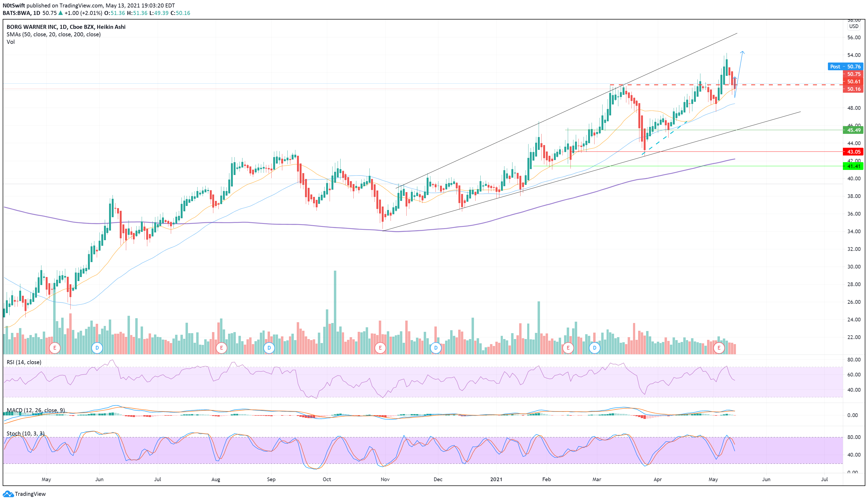
Task: Click the BORG WARNER INC chart title
Action: tap(66, 27)
